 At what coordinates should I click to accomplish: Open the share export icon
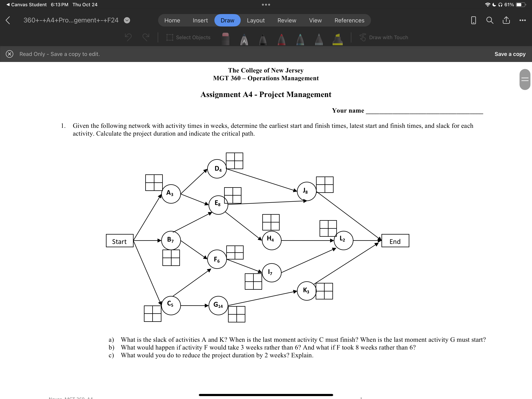(x=506, y=20)
